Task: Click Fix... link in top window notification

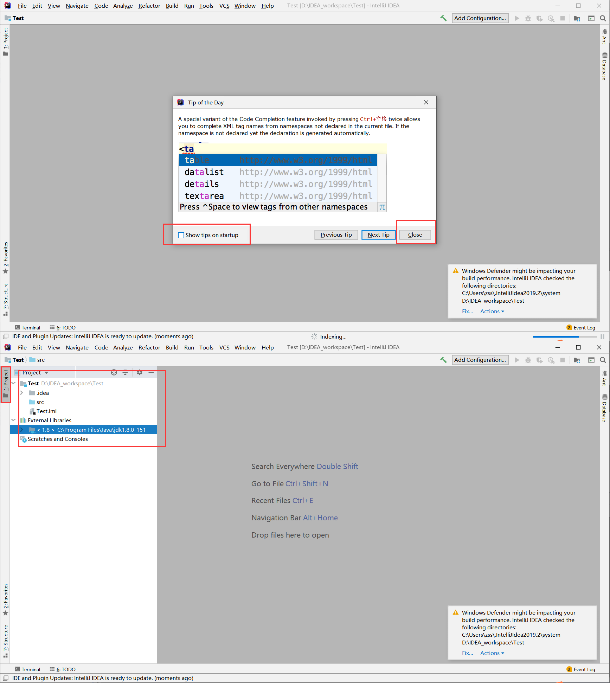Action: (x=467, y=312)
